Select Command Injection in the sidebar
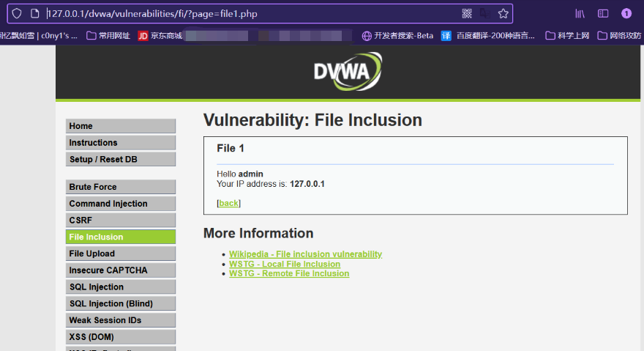The image size is (644, 351). click(121, 204)
